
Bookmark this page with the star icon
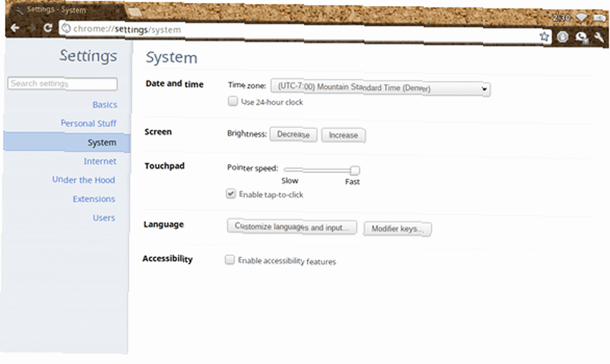(544, 37)
